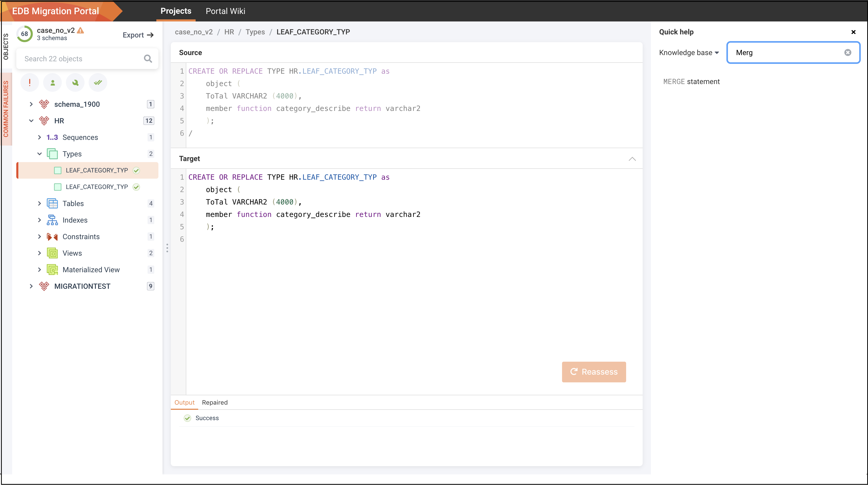This screenshot has height=485, width=868.
Task: Click the Indexes icon
Action: 52,220
